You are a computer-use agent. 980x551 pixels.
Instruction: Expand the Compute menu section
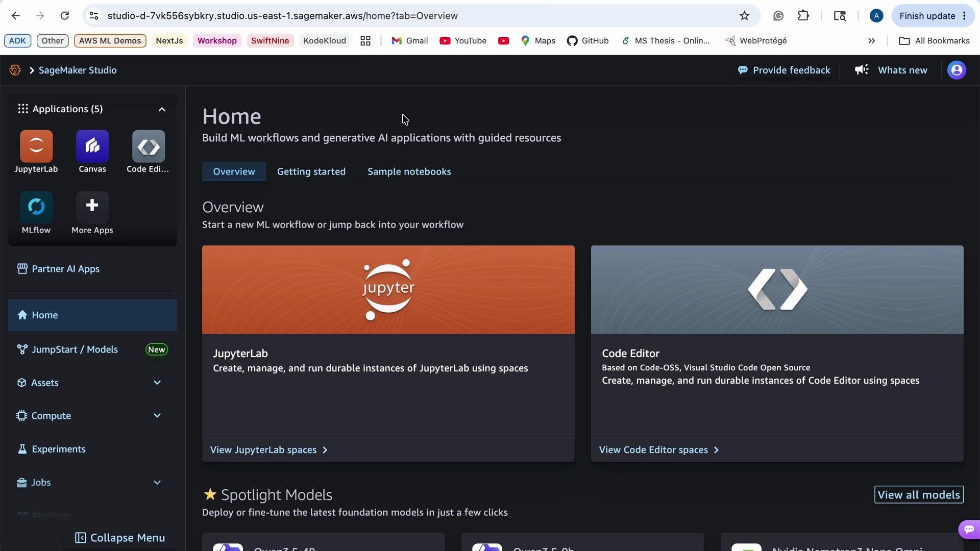click(157, 416)
